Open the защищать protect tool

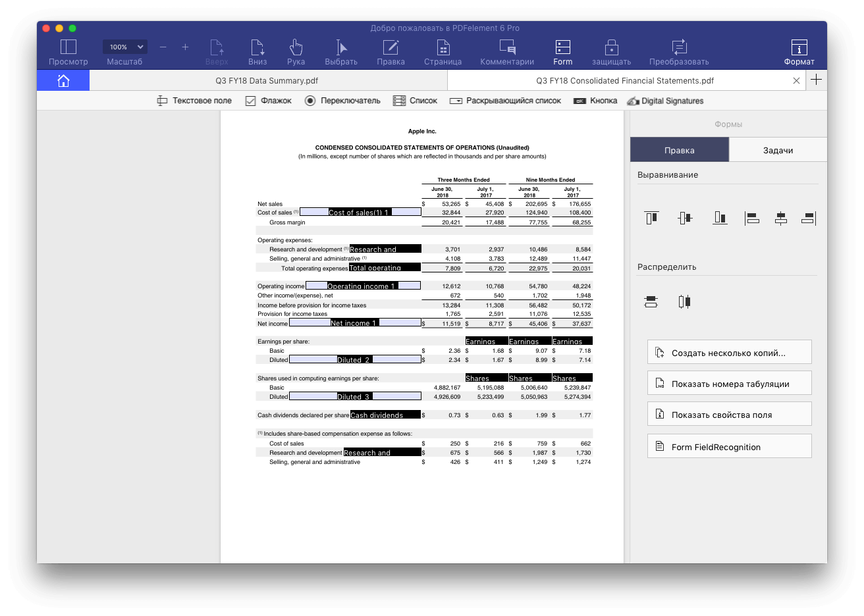coord(611,52)
